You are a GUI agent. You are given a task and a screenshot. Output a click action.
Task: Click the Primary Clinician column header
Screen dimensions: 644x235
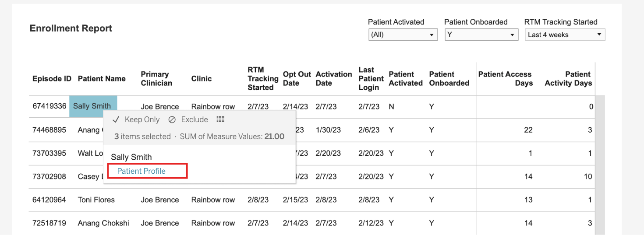156,79
